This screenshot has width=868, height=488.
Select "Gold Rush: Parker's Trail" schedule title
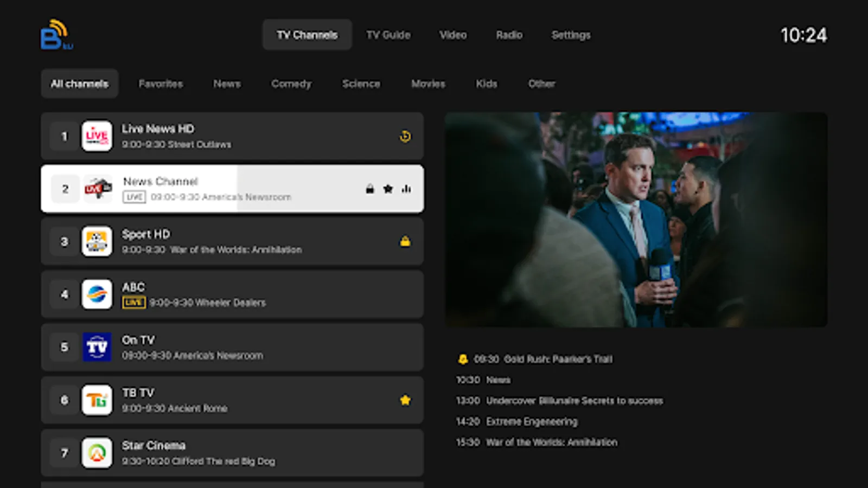pyautogui.click(x=558, y=359)
